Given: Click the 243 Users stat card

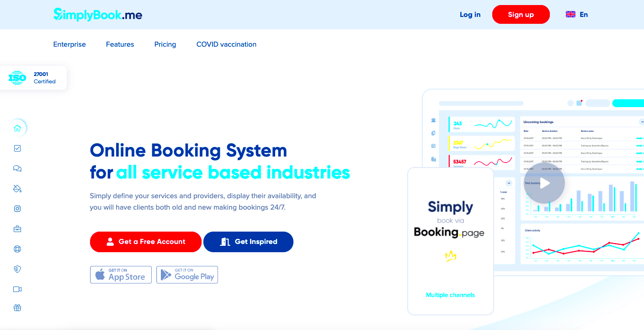Looking at the screenshot, I should tap(482, 124).
